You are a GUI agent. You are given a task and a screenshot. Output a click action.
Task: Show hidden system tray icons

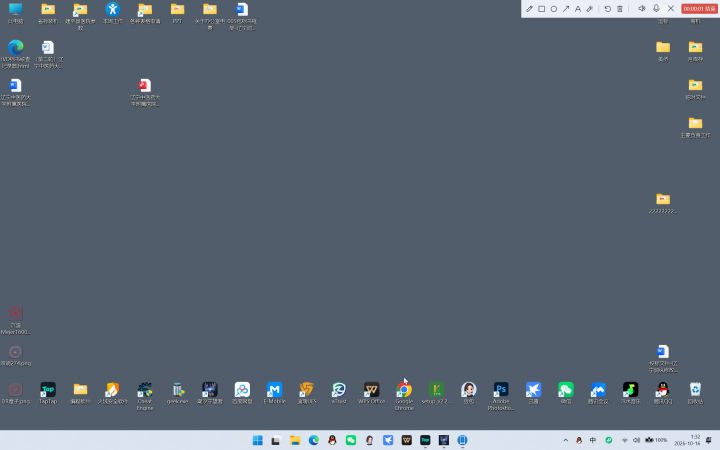[565, 440]
